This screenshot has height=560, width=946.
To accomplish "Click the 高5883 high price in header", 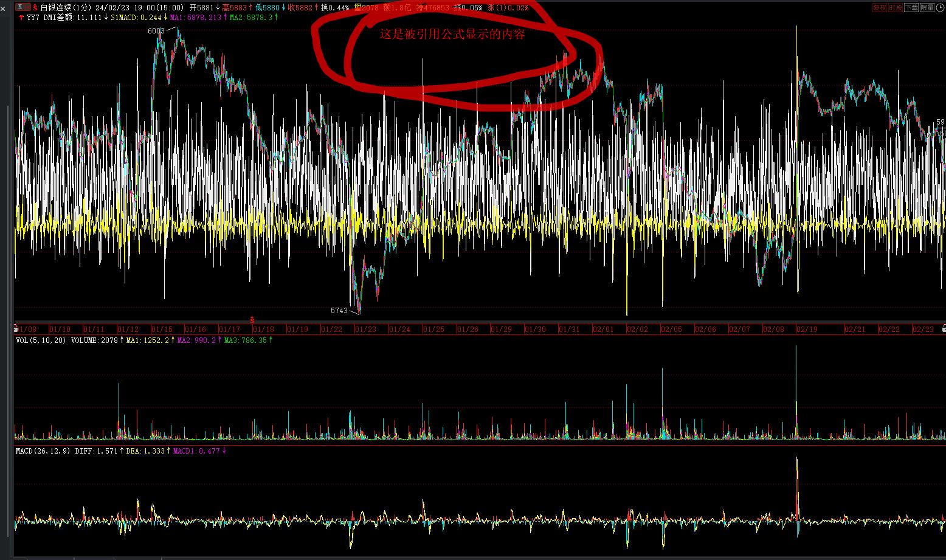I will coord(235,8).
